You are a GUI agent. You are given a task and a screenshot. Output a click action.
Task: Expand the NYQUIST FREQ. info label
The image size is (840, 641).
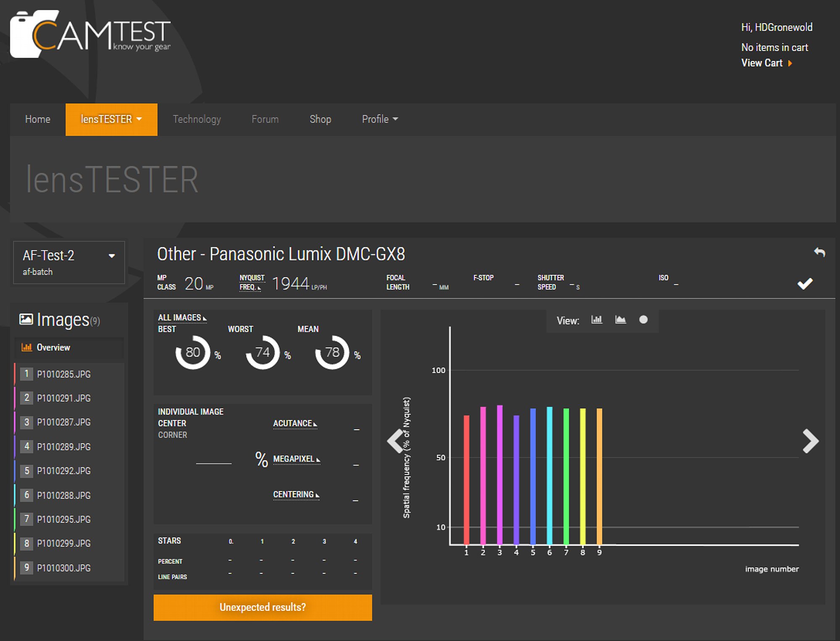[252, 283]
